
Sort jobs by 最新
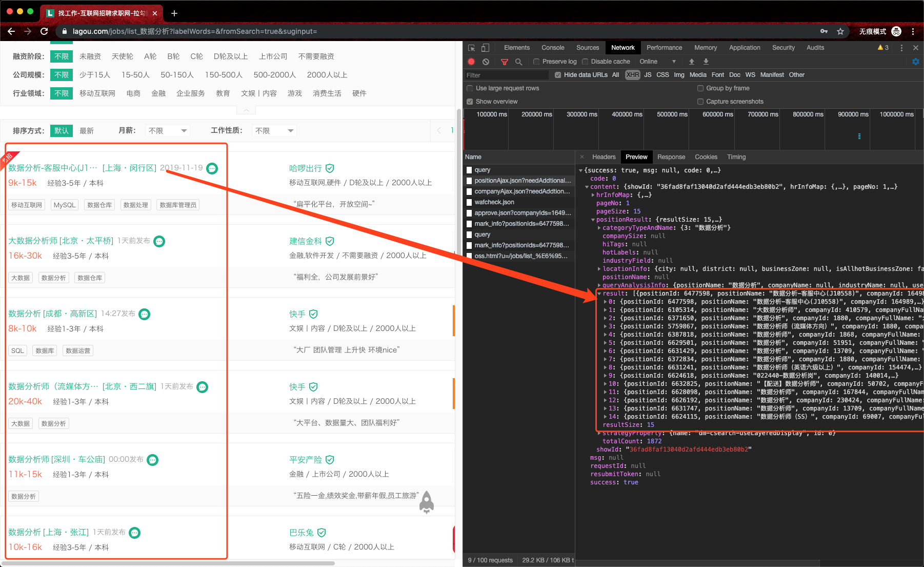tap(87, 131)
